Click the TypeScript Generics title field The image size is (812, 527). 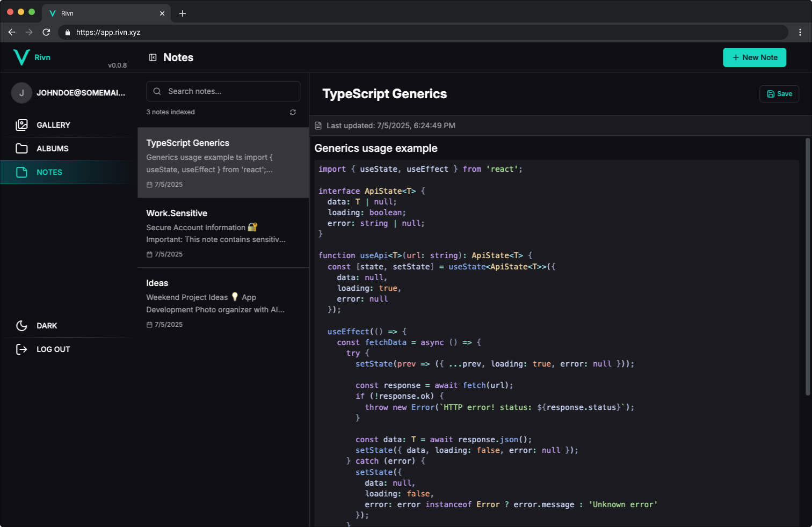pyautogui.click(x=385, y=94)
